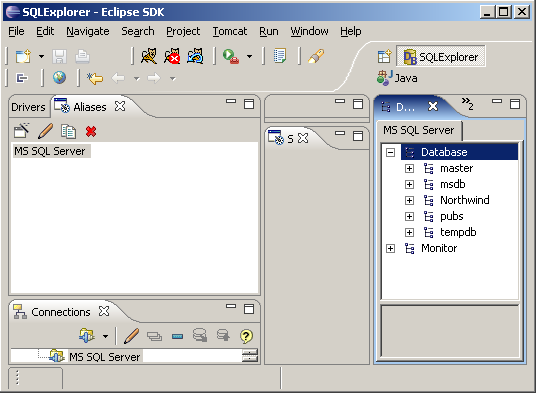Copy the alias using the duplicate icon
Screen dimensions: 536x393
(68, 132)
